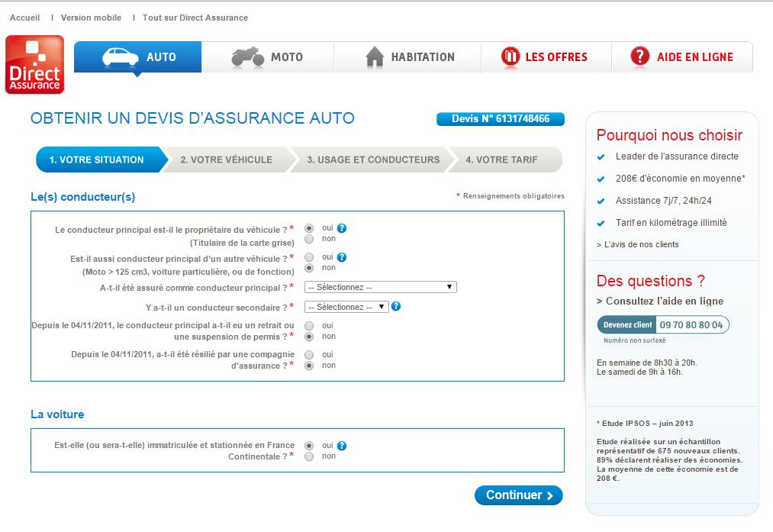Open the AIDE EN LIGNE tab
Viewport: 773px width, 532px height.
[x=682, y=56]
